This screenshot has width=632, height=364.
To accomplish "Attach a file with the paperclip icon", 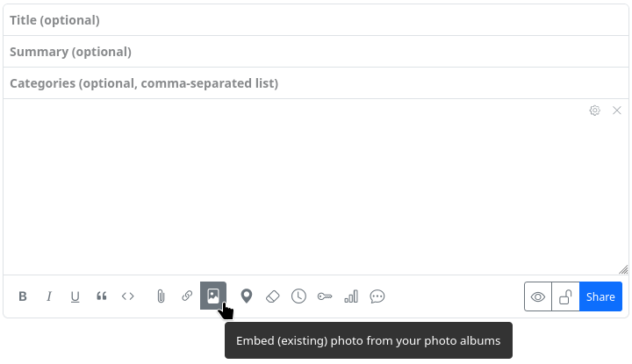I will [161, 296].
